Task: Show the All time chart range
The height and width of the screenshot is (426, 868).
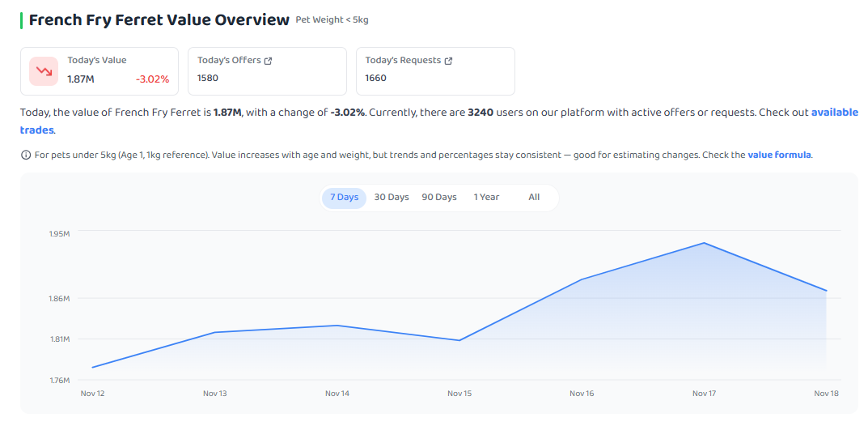Action: (x=534, y=198)
